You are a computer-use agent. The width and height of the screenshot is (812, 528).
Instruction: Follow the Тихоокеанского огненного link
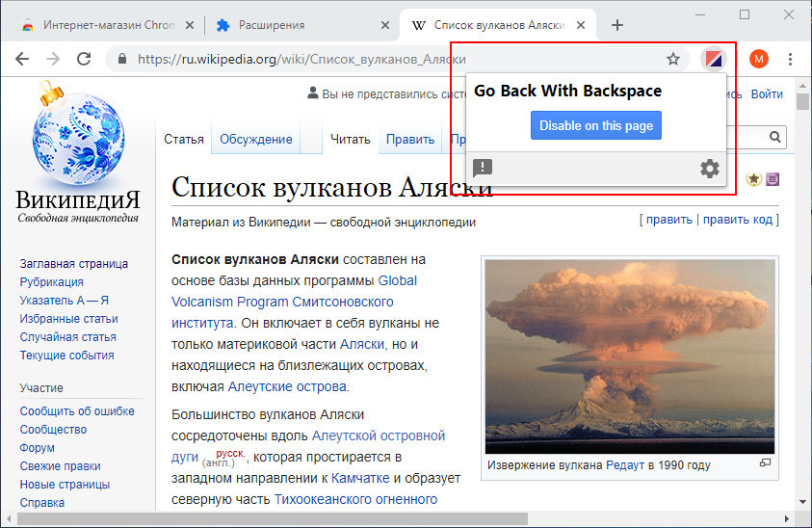[355, 499]
